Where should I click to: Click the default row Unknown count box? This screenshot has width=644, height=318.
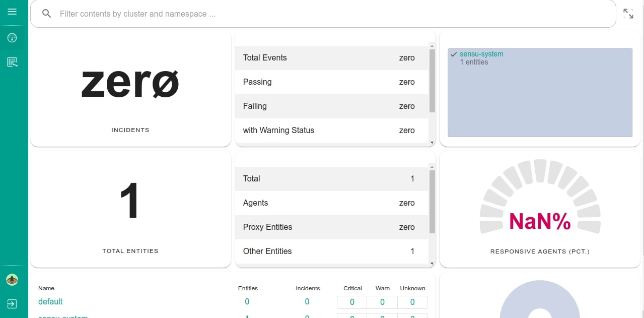click(x=412, y=302)
